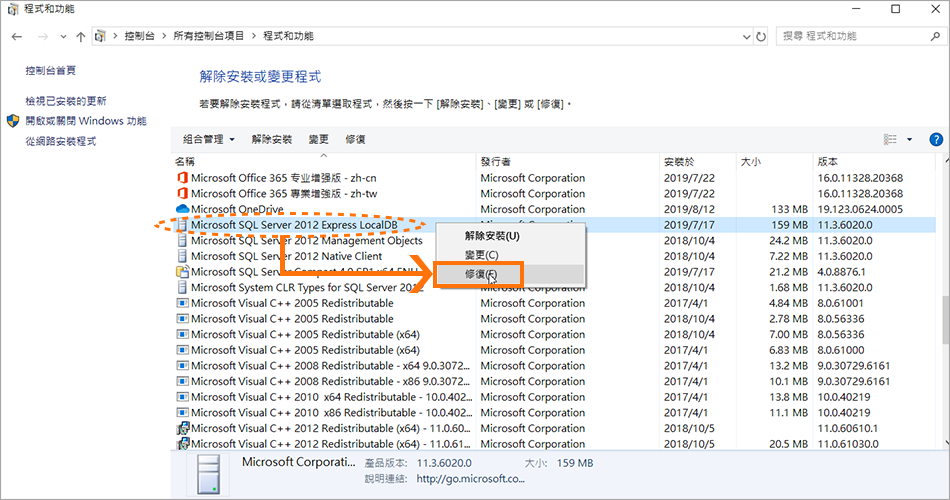Refresh the Programs and Features view
This screenshot has width=950, height=500.
click(x=761, y=36)
